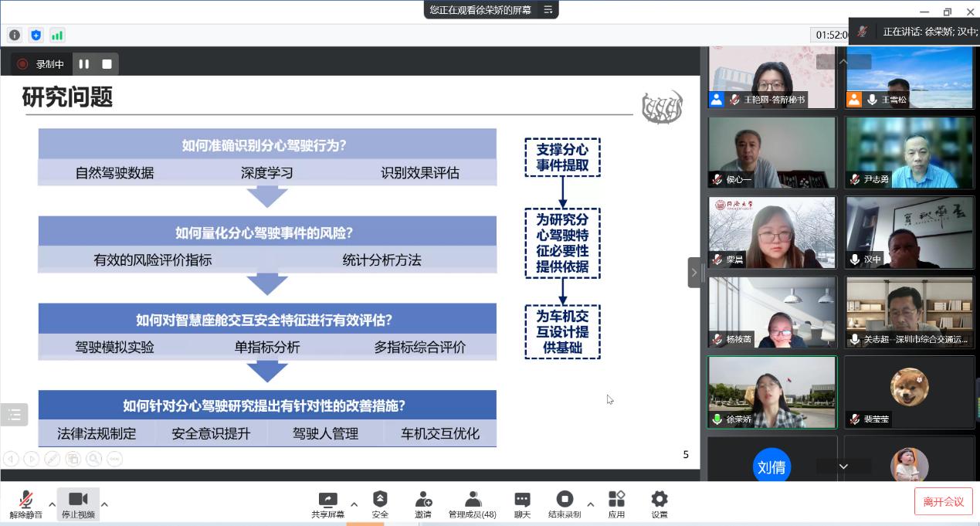
Task: Open the Chat (聊天) panel
Action: pyautogui.click(x=522, y=504)
